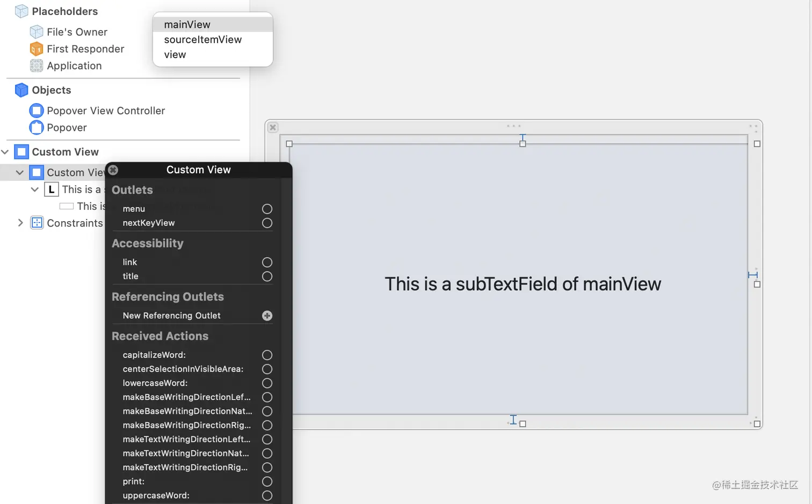812x504 pixels.
Task: Click the File's Owner cube icon
Action: point(37,32)
